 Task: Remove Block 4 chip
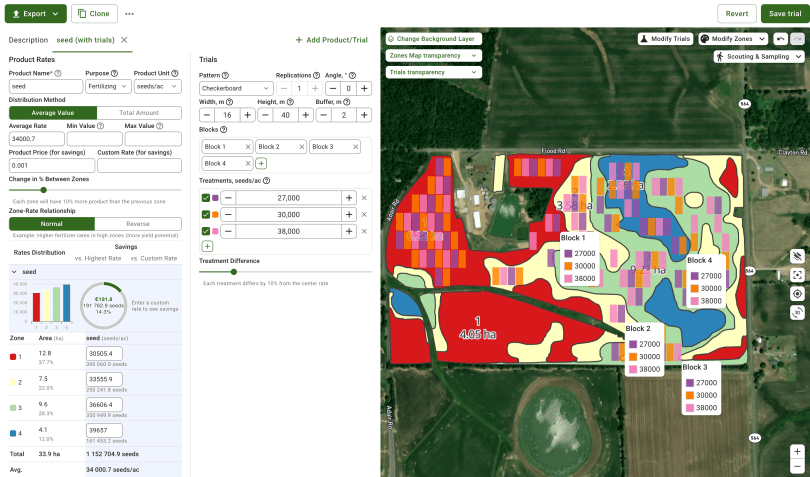(247, 163)
